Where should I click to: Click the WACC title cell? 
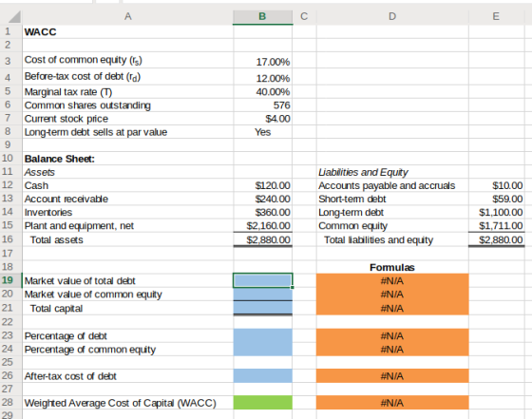pyautogui.click(x=127, y=31)
